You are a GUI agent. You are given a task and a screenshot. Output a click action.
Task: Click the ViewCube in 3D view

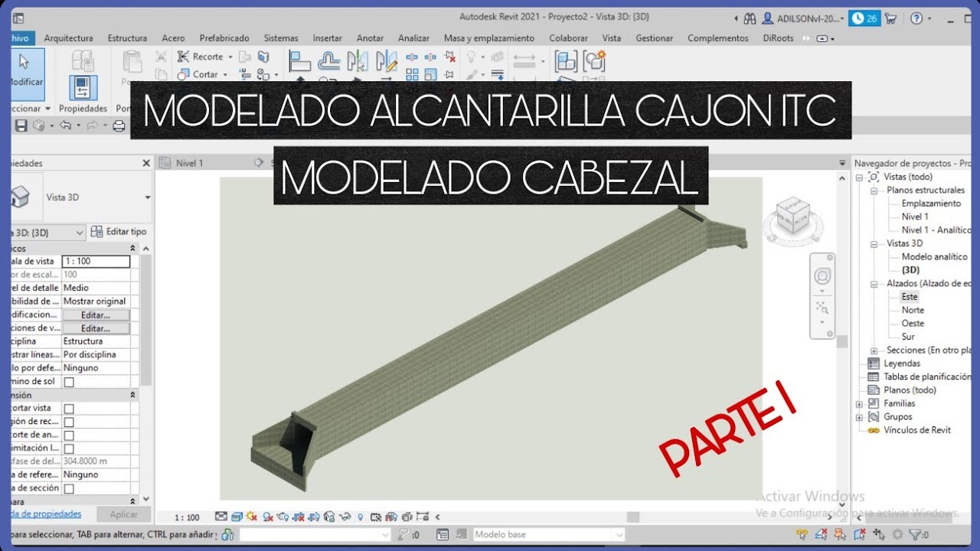tap(792, 216)
